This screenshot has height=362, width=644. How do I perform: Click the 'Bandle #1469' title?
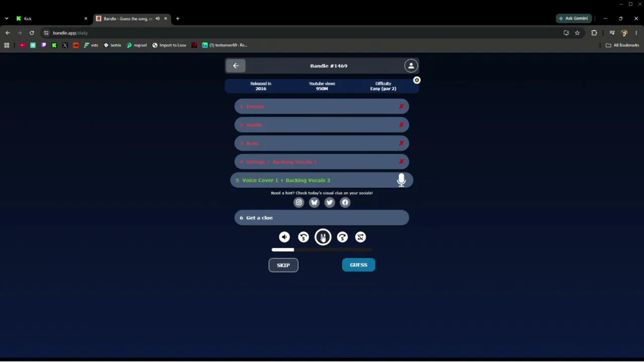pyautogui.click(x=329, y=66)
